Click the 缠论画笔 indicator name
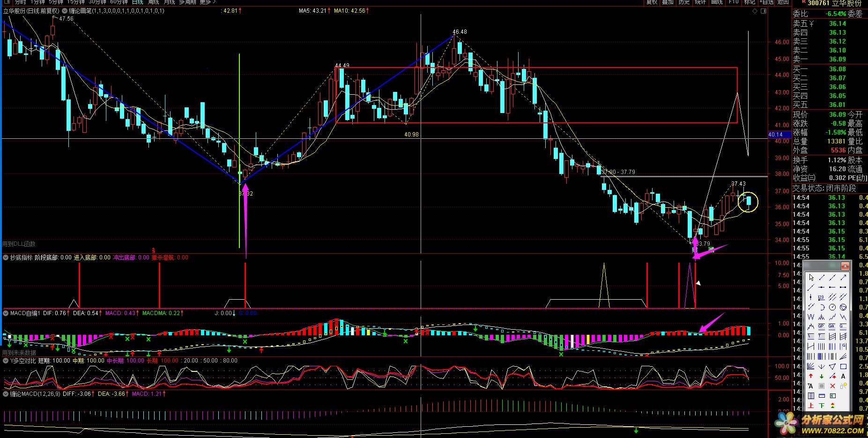The width and height of the screenshot is (868, 438). 117,11
